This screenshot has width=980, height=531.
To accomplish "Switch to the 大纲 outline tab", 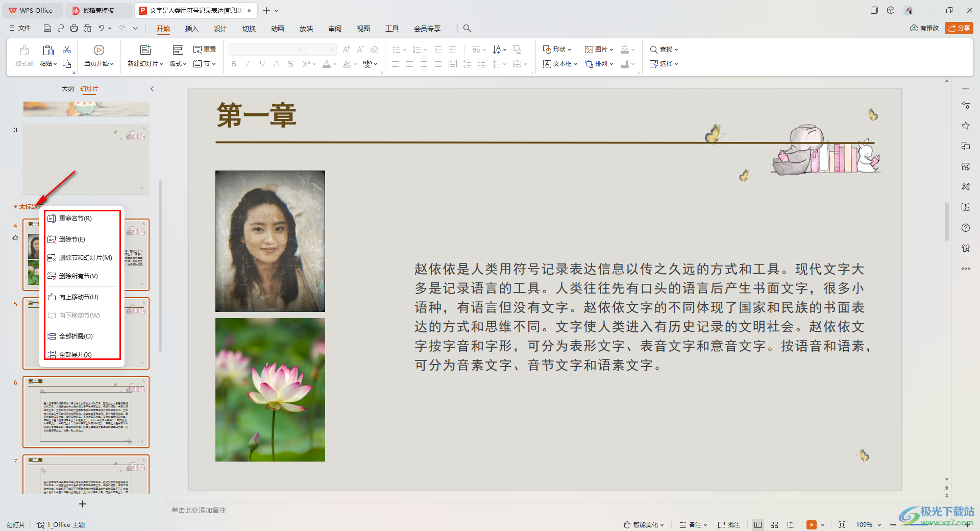I will coord(68,89).
